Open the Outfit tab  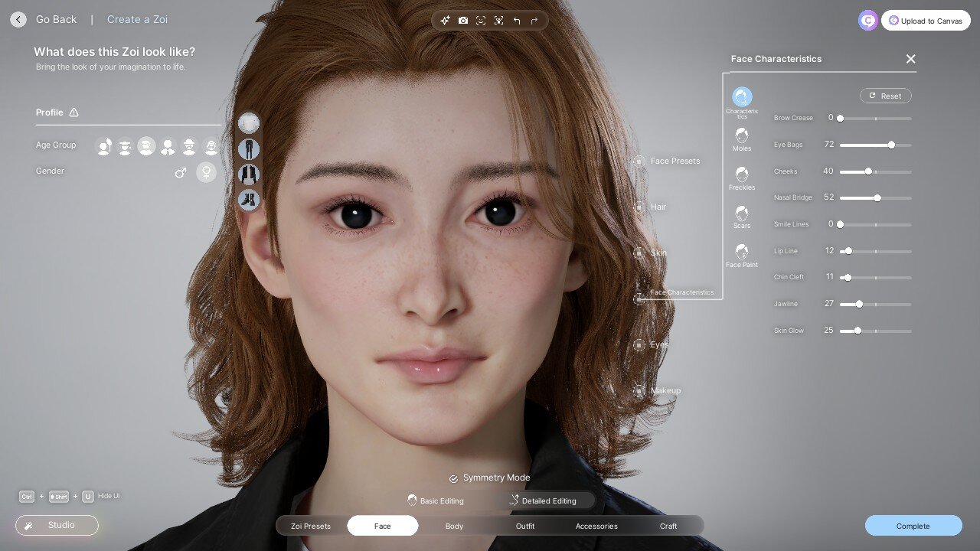point(525,526)
